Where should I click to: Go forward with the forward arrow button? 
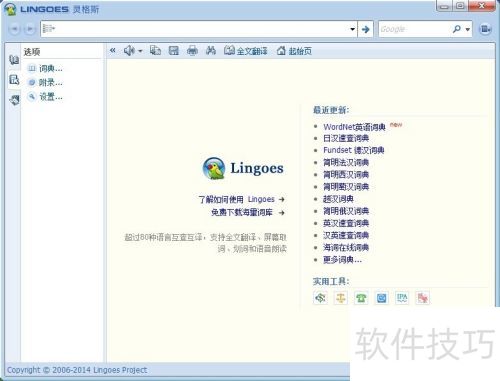pos(30,29)
